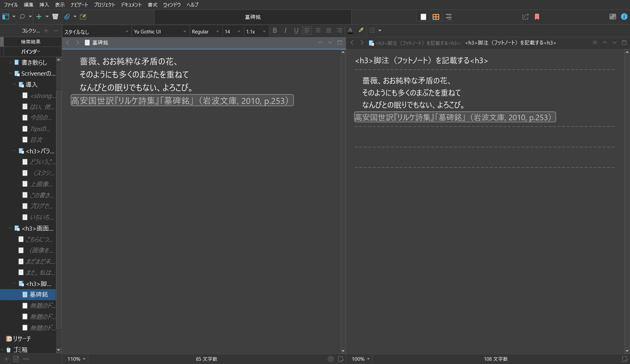Go back in right editor history
This screenshot has width=630, height=364.
(x=352, y=42)
